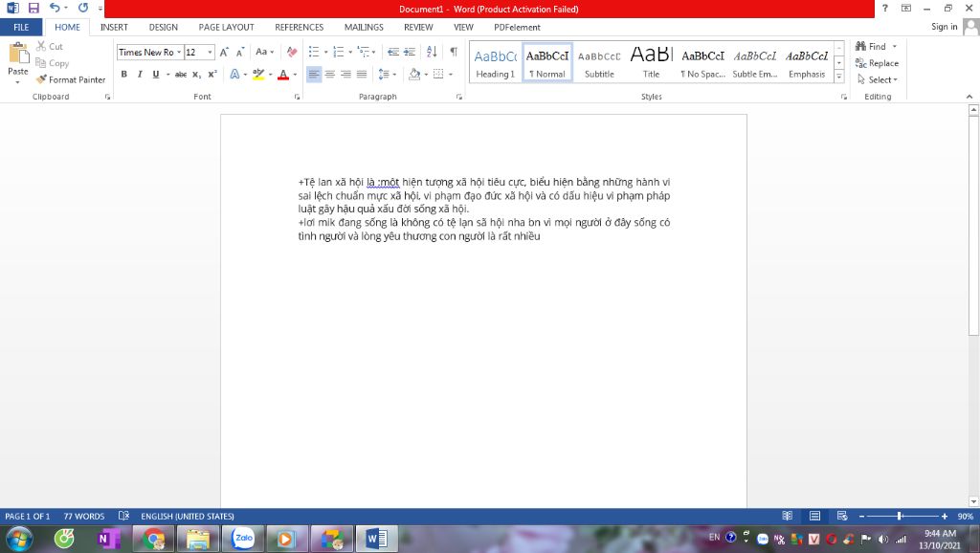The width and height of the screenshot is (980, 553).
Task: Toggle italic formatting
Action: point(140,74)
